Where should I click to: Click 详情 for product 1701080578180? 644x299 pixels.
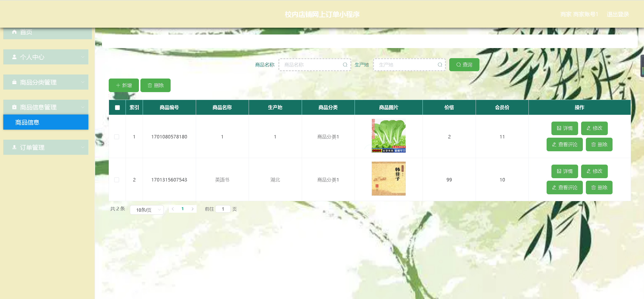pyautogui.click(x=564, y=128)
